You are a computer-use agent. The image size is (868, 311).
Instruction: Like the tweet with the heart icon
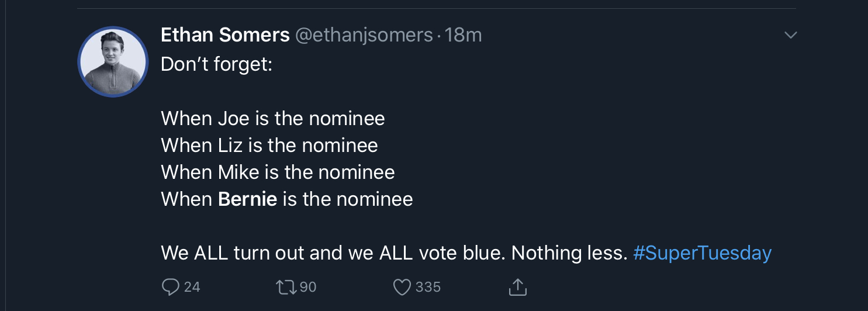(x=402, y=287)
